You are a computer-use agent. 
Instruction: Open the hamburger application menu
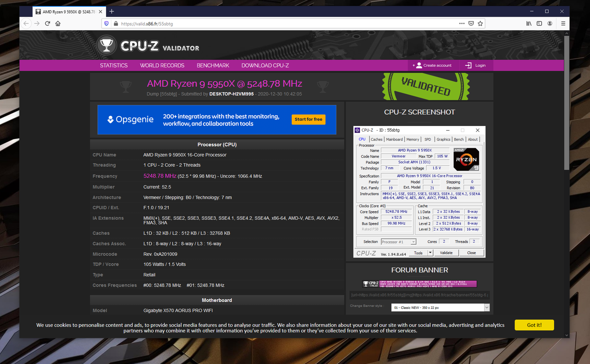coord(563,24)
